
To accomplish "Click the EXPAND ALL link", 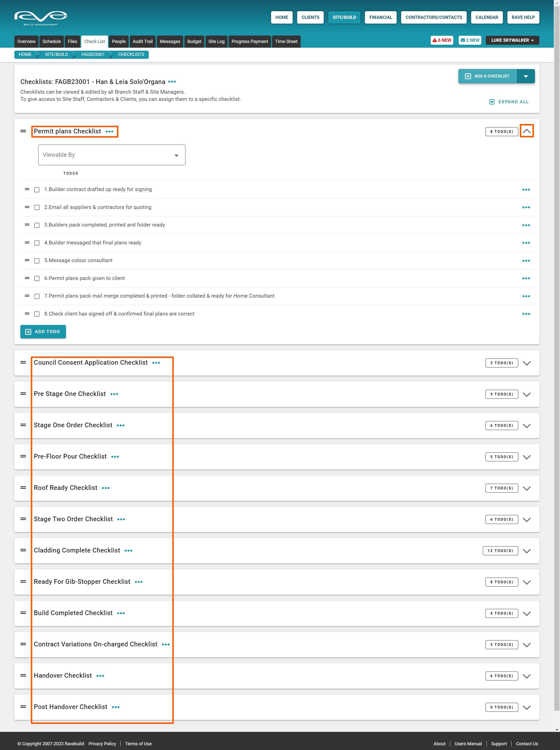I will pyautogui.click(x=509, y=102).
